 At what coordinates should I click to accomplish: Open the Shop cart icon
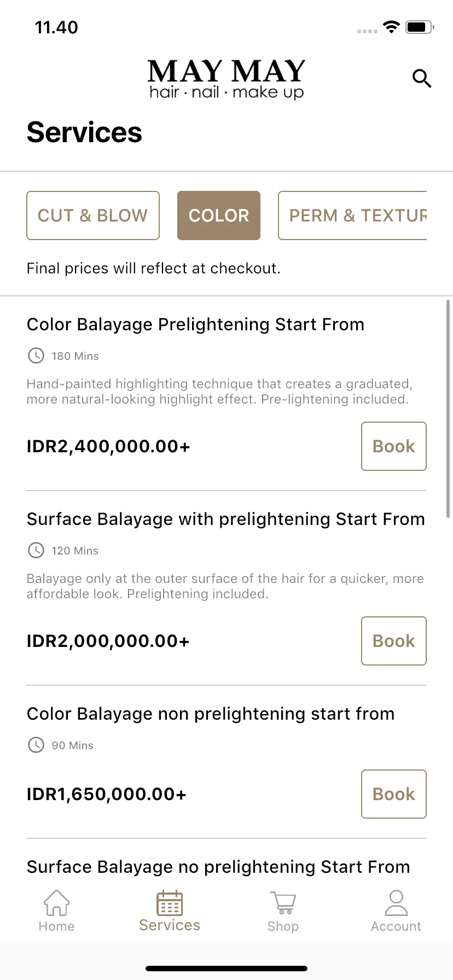coord(283,903)
